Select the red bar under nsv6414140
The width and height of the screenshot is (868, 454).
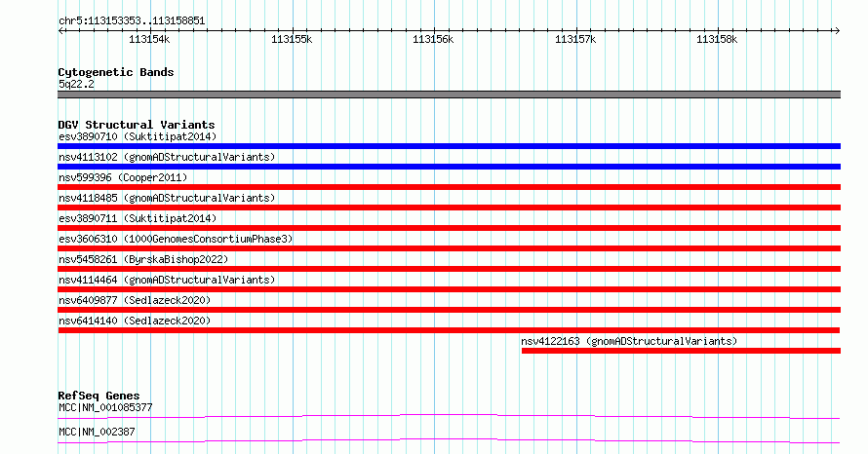[449, 330]
